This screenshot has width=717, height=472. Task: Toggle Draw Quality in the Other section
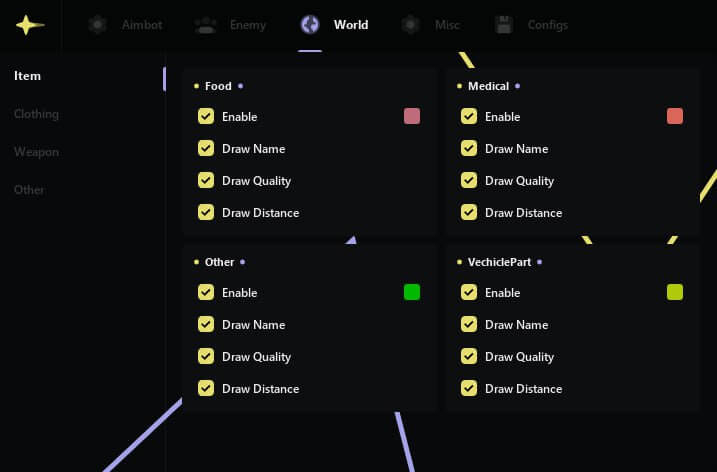[x=206, y=357]
